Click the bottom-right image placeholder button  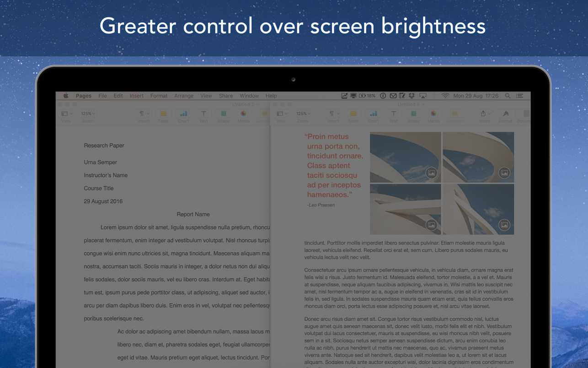[504, 225]
